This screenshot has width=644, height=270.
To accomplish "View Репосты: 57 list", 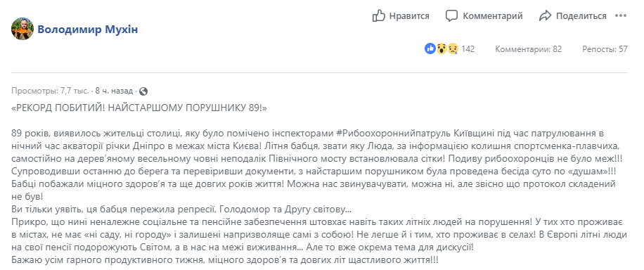I will (x=605, y=49).
